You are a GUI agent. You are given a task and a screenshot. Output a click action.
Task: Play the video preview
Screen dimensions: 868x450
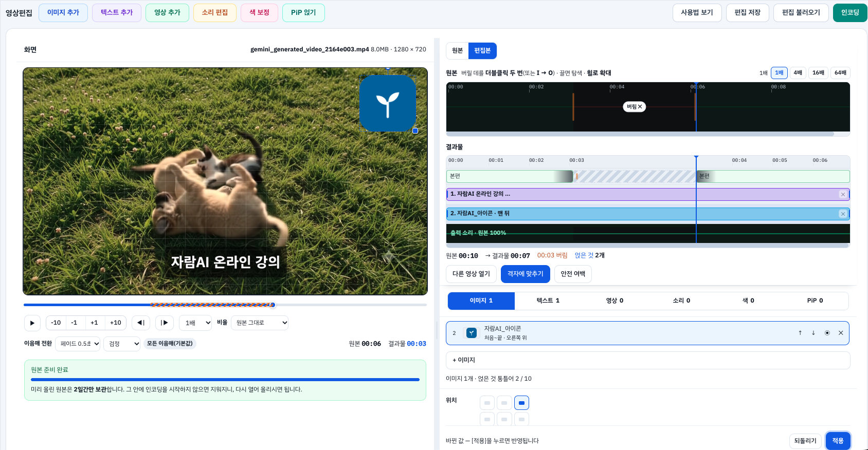pyautogui.click(x=32, y=323)
